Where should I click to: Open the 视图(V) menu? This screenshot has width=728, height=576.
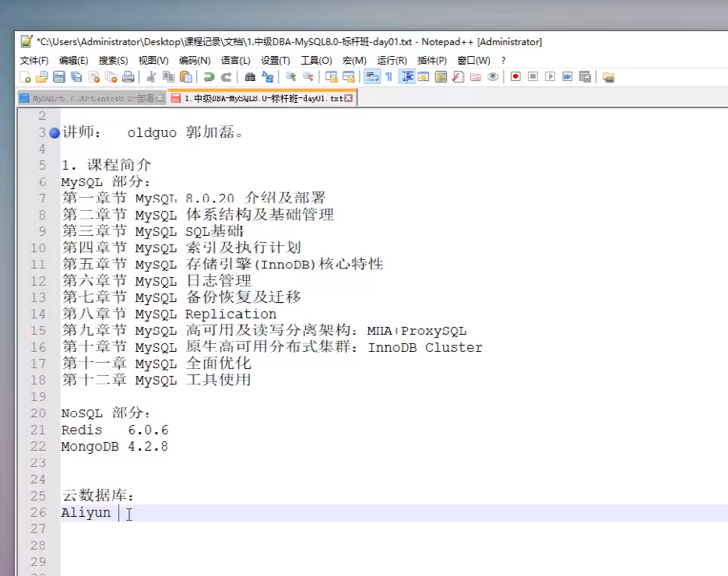(x=153, y=61)
